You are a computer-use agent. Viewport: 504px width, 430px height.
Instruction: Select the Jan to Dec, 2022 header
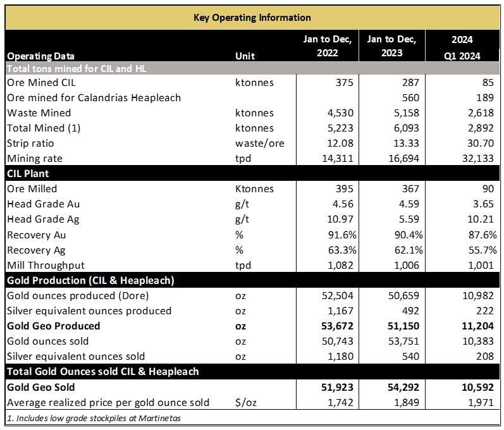point(328,46)
